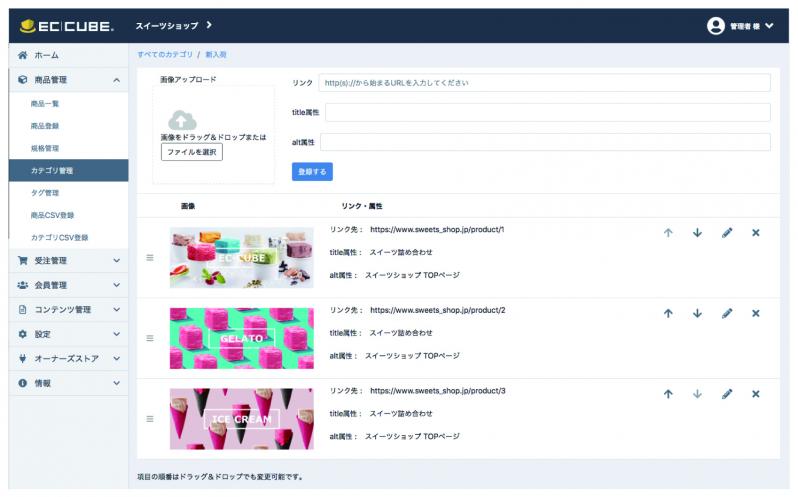
Task: Move the product/3 banner up with arrow
Action: coord(668,394)
